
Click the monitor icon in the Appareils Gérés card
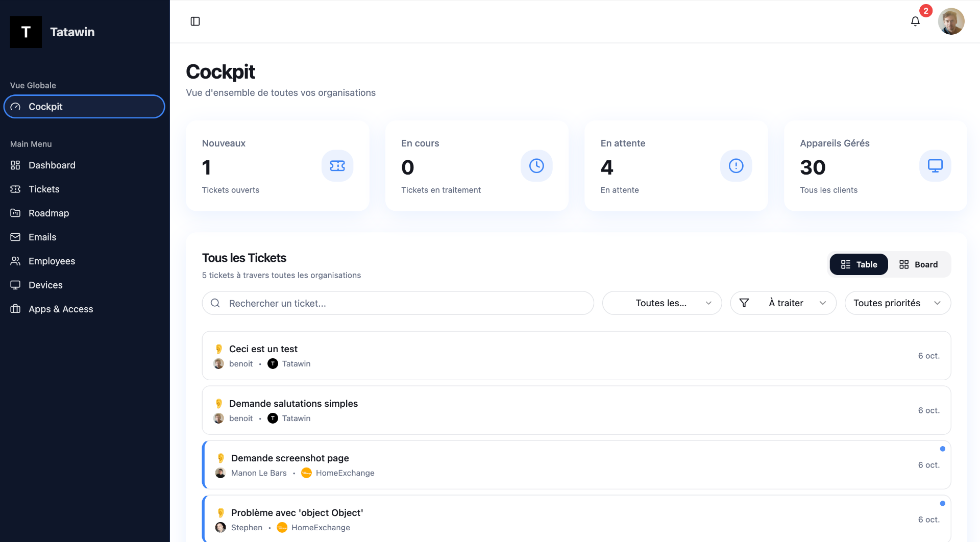point(935,166)
